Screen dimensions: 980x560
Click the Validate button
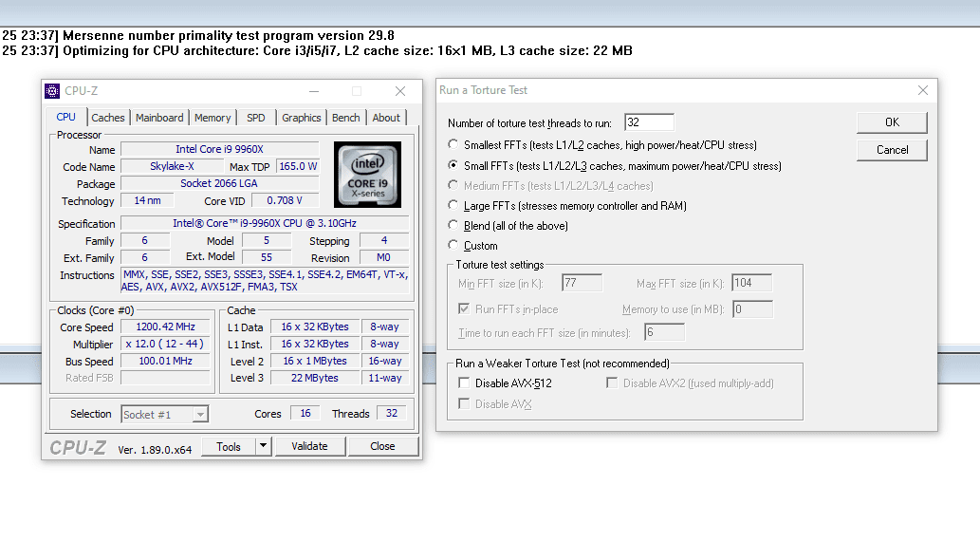click(310, 446)
